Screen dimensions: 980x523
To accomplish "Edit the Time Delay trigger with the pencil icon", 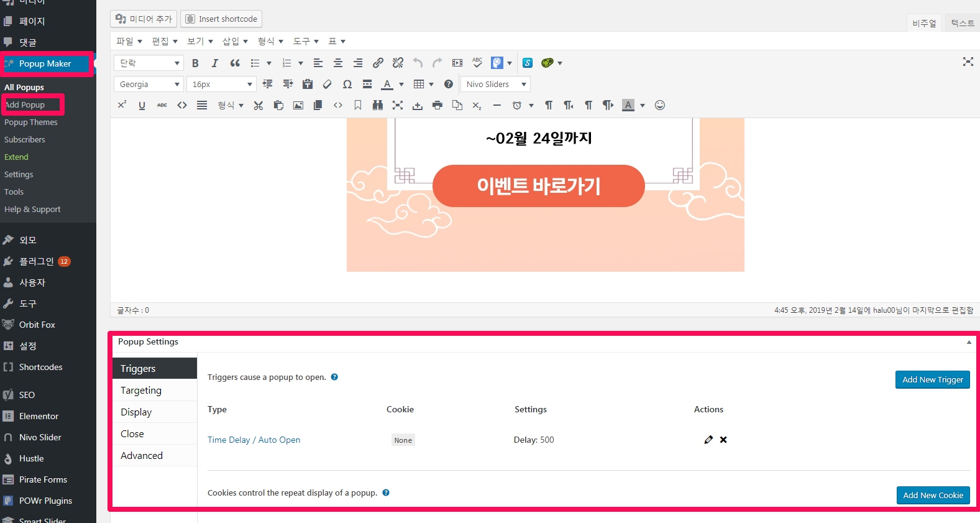I will pyautogui.click(x=708, y=440).
